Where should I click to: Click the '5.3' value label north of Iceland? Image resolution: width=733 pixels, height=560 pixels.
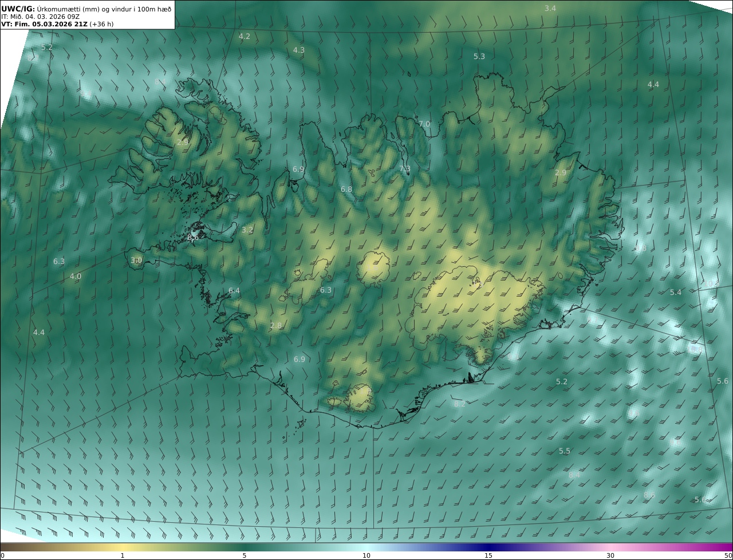[x=479, y=56]
